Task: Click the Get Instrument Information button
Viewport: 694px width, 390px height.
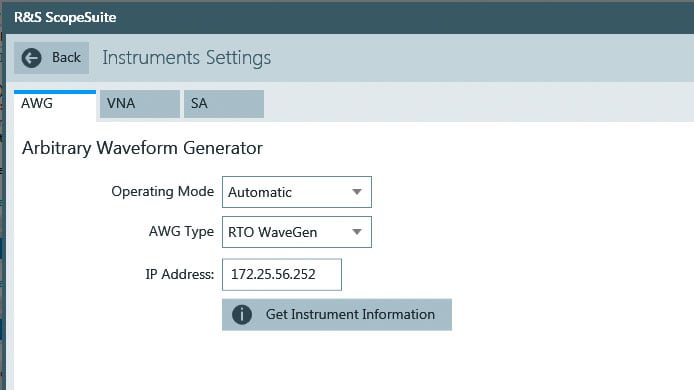Action: coord(337,315)
